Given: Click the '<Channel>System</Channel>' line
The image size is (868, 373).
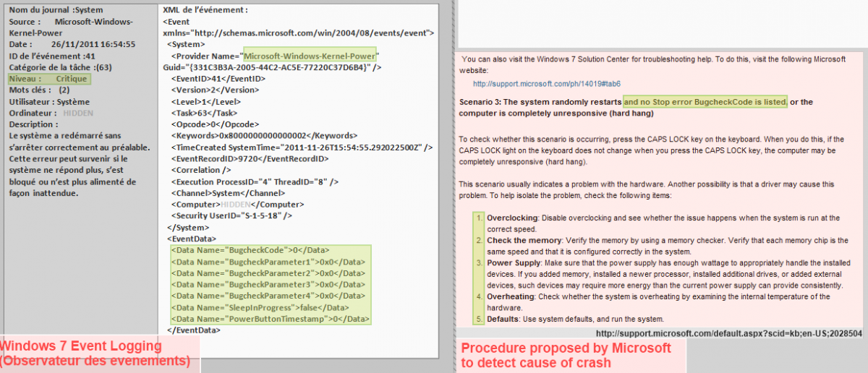Looking at the screenshot, I should [226, 193].
